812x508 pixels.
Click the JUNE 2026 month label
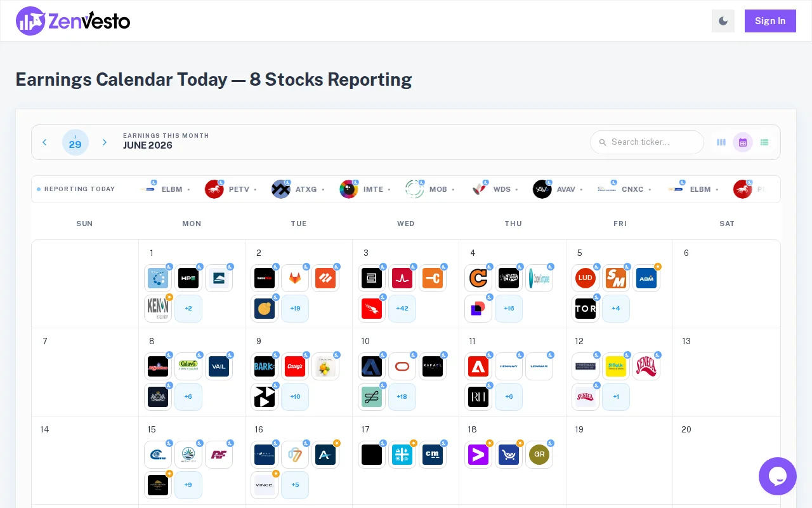148,145
